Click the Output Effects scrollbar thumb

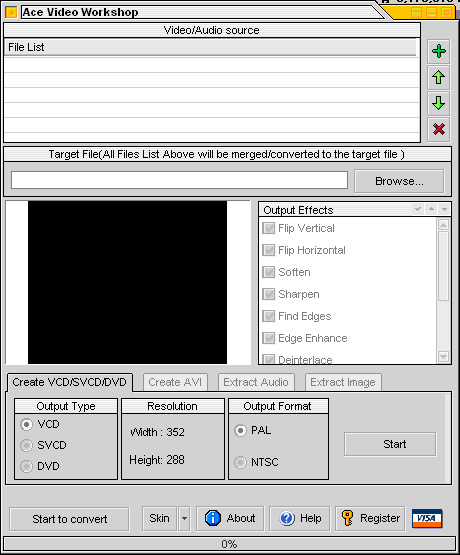tap(443, 266)
